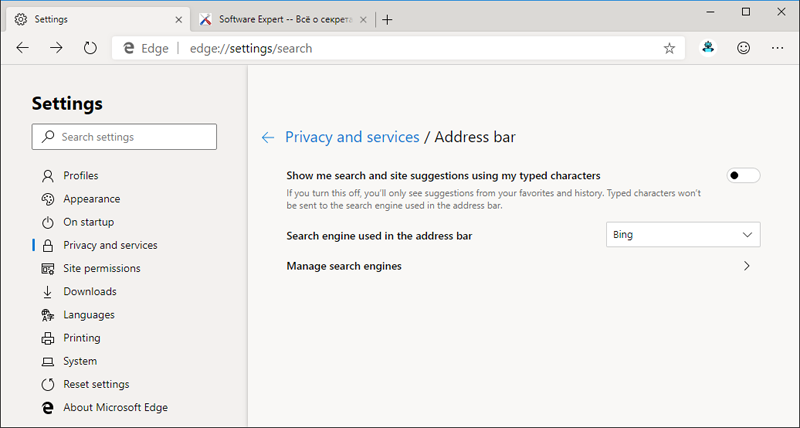The height and width of the screenshot is (428, 800).
Task: Click the Languages icon
Action: (x=47, y=315)
